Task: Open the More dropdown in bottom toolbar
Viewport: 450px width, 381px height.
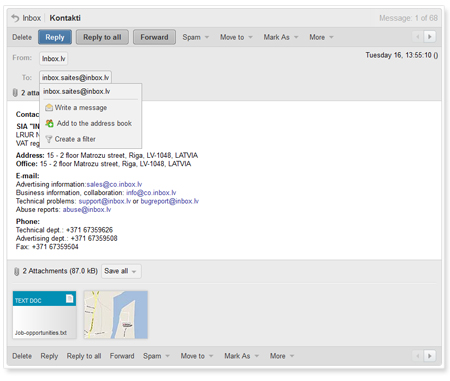Action: pos(282,356)
